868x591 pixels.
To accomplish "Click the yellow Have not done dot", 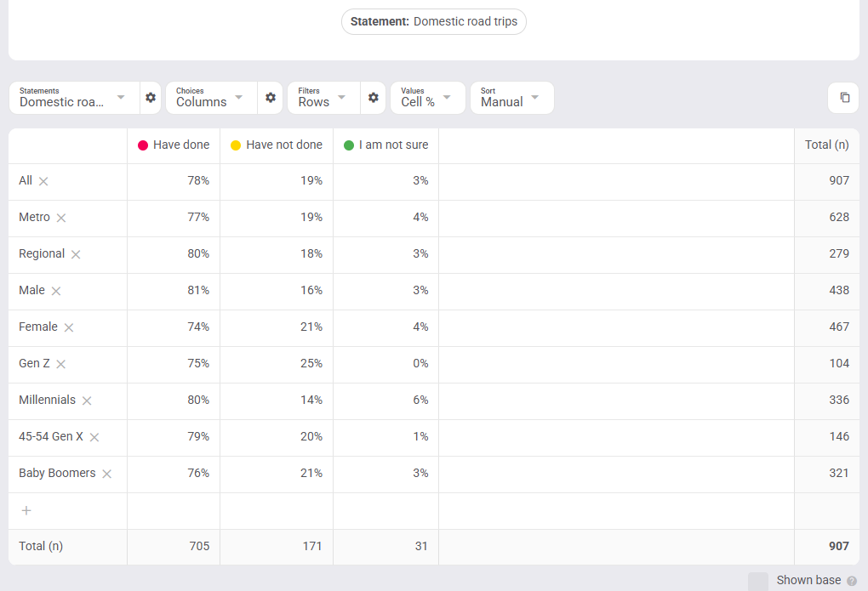I will [236, 145].
